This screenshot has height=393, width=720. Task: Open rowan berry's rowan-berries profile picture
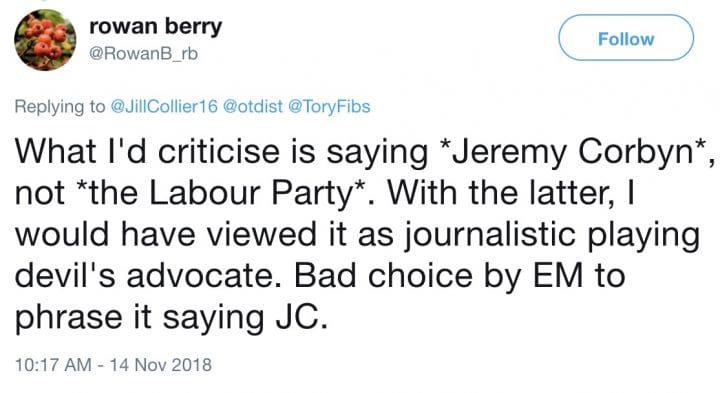pos(45,39)
